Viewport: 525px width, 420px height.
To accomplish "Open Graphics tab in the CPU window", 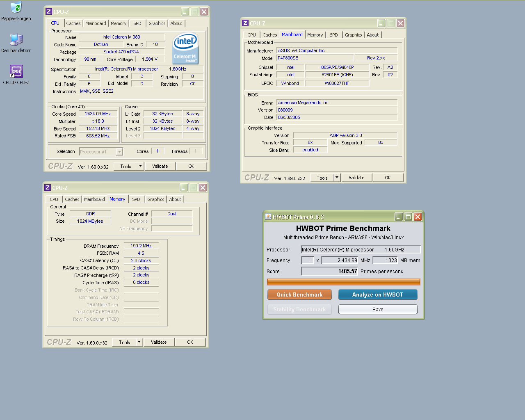I will click(157, 23).
